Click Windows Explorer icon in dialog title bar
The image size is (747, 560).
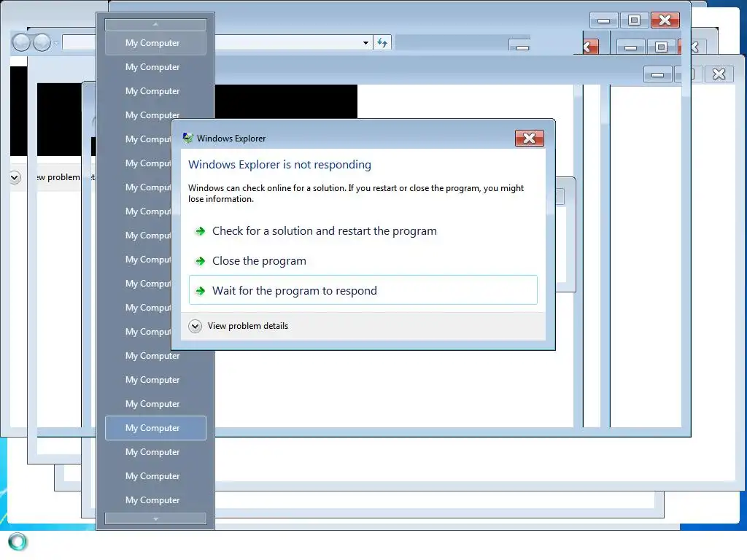188,138
